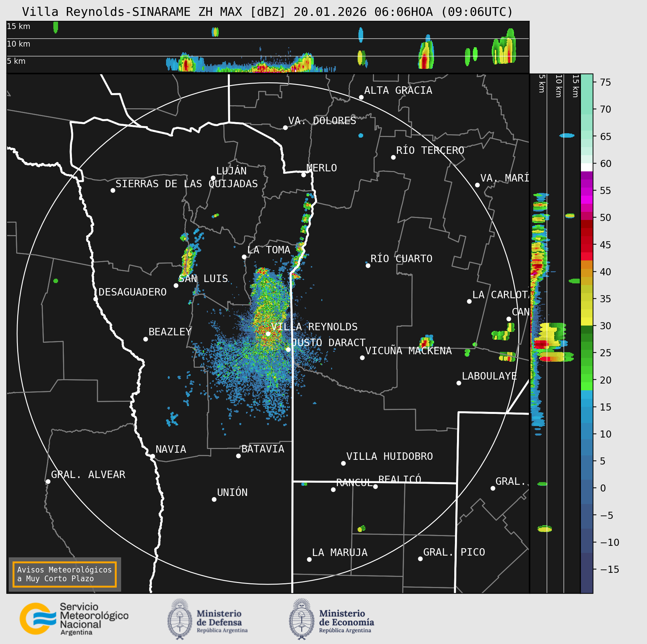The width and height of the screenshot is (647, 644).
Task: Click the 15 km label in top cross-section
Action: tap(19, 26)
